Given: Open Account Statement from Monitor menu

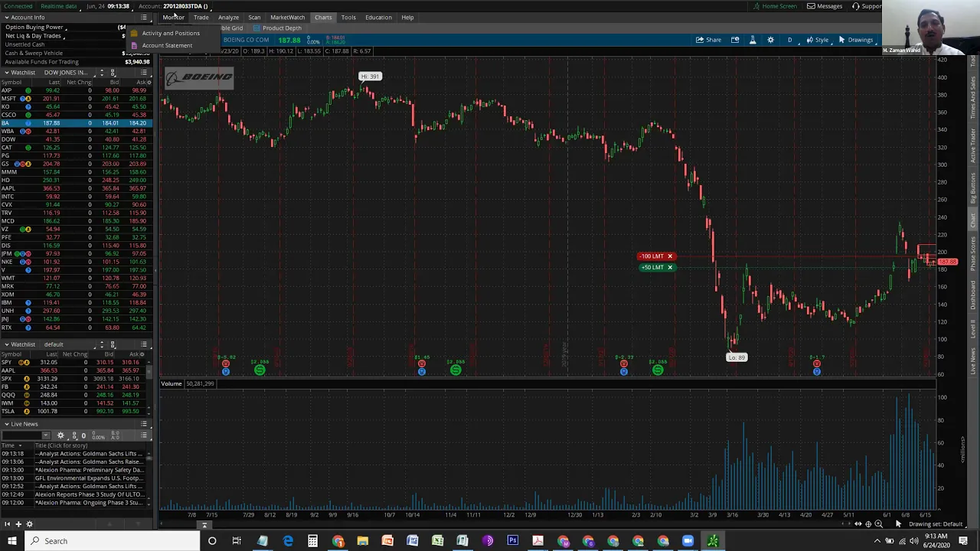Looking at the screenshot, I should 167,45.
